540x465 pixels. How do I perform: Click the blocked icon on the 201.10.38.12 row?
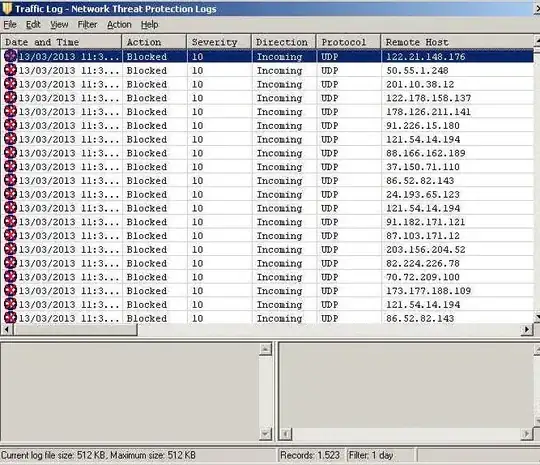tap(10, 84)
